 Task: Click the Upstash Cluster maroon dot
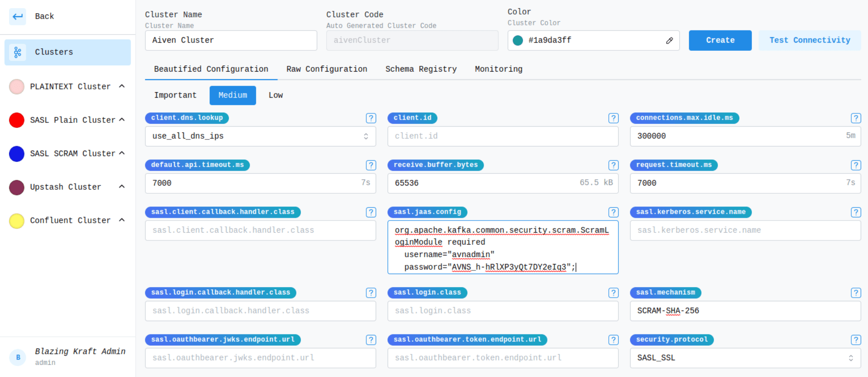click(17, 187)
